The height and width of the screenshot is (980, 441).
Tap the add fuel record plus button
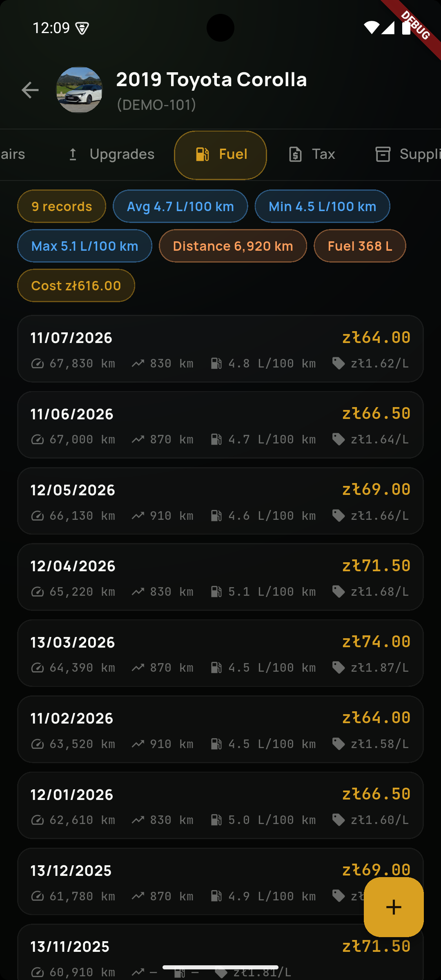394,907
